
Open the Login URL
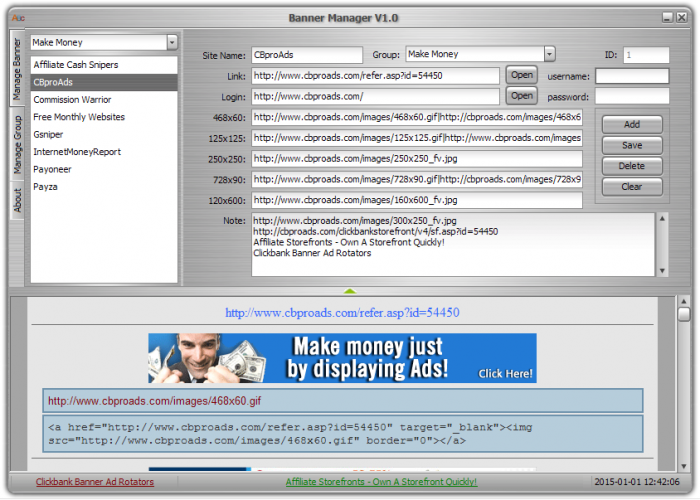521,96
